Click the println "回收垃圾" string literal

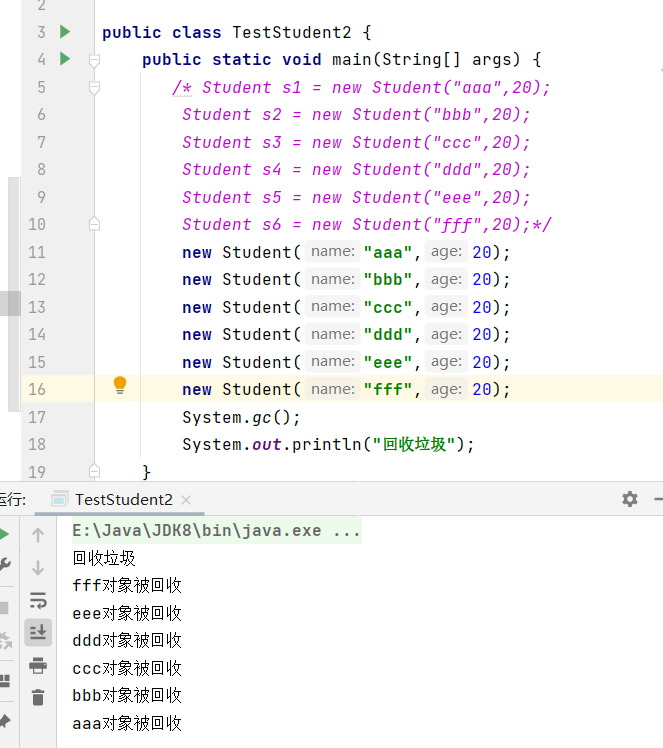click(414, 445)
